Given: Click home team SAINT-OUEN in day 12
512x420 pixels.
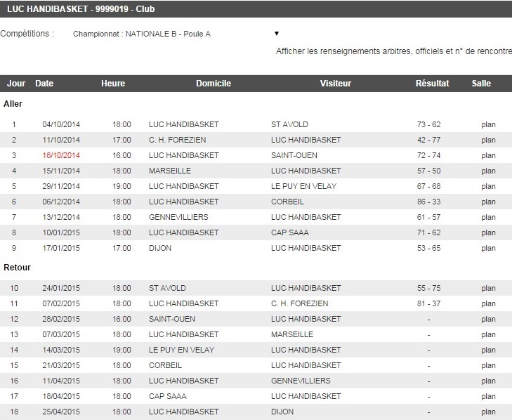Looking at the screenshot, I should 172,319.
